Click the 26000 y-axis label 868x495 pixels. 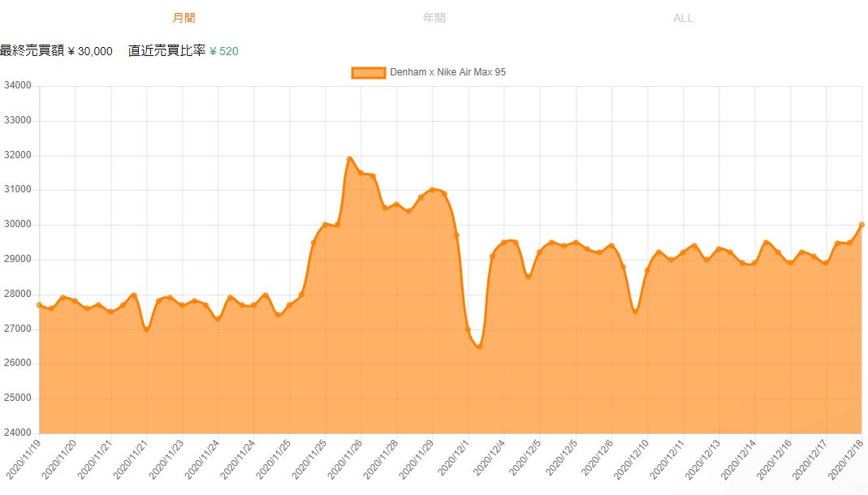point(18,363)
